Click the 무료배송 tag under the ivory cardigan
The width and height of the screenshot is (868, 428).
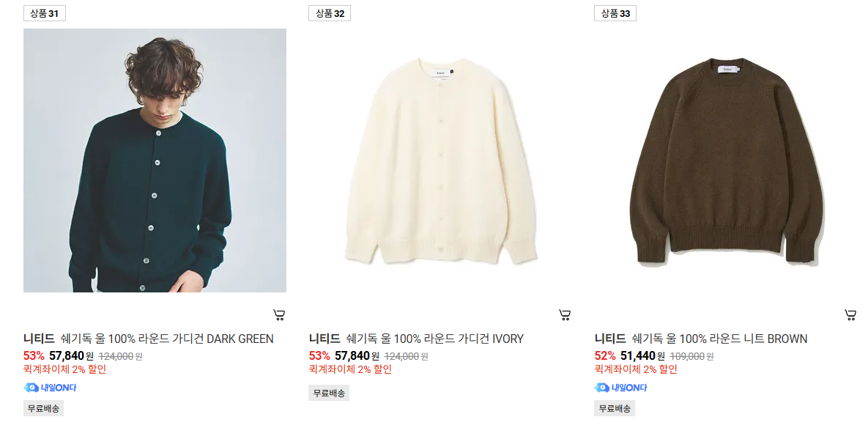[x=329, y=393]
